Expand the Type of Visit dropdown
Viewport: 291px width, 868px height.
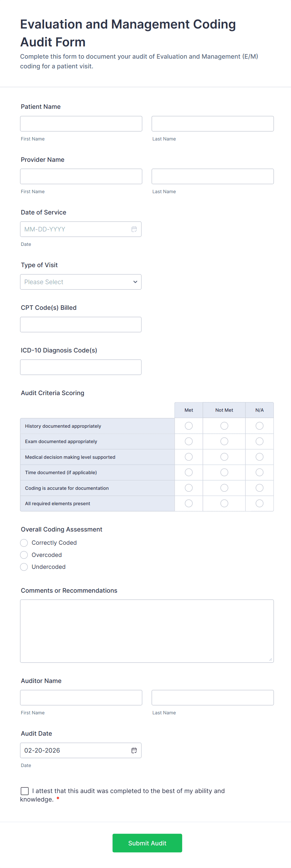[81, 282]
